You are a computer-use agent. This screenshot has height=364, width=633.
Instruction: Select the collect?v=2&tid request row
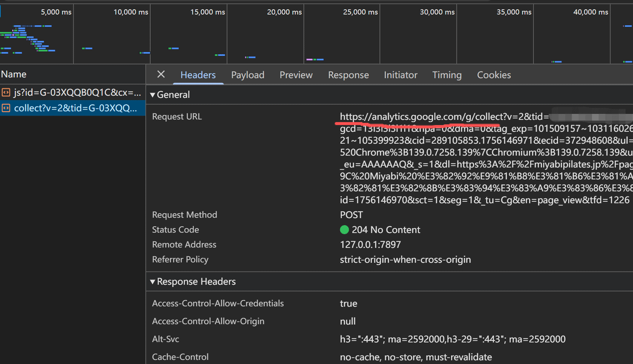pos(75,108)
